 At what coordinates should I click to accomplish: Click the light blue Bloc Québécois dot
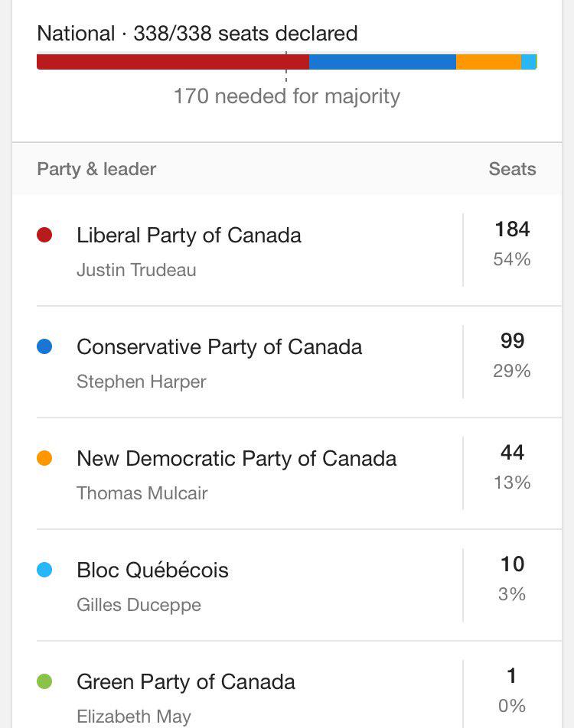44,570
